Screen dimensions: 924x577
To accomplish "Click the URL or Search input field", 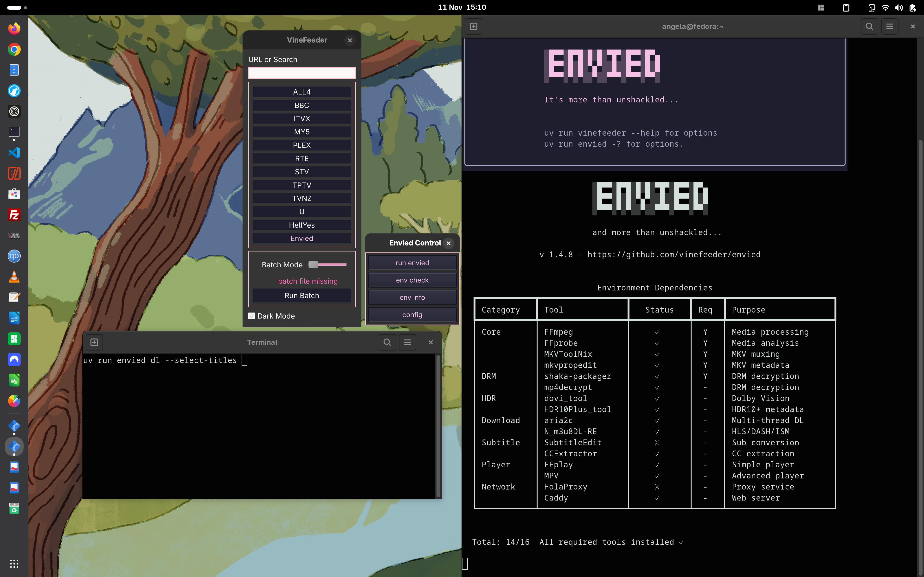I will [302, 73].
